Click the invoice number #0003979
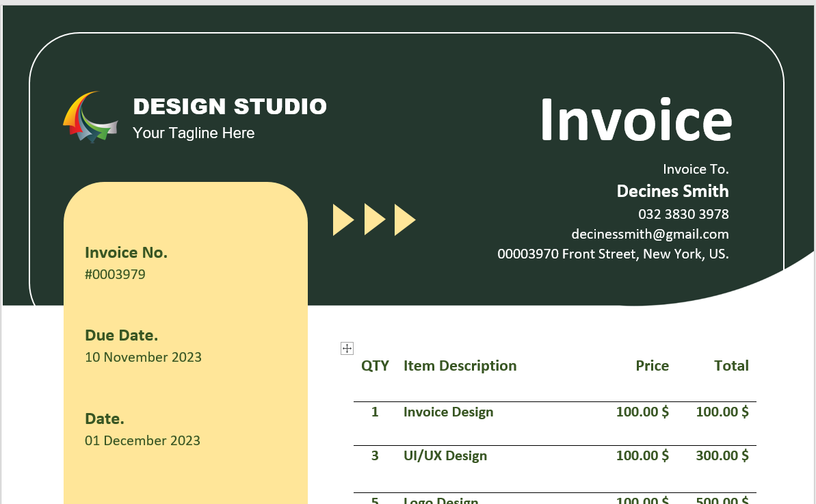Screen dimensions: 816x504 [x=115, y=275]
